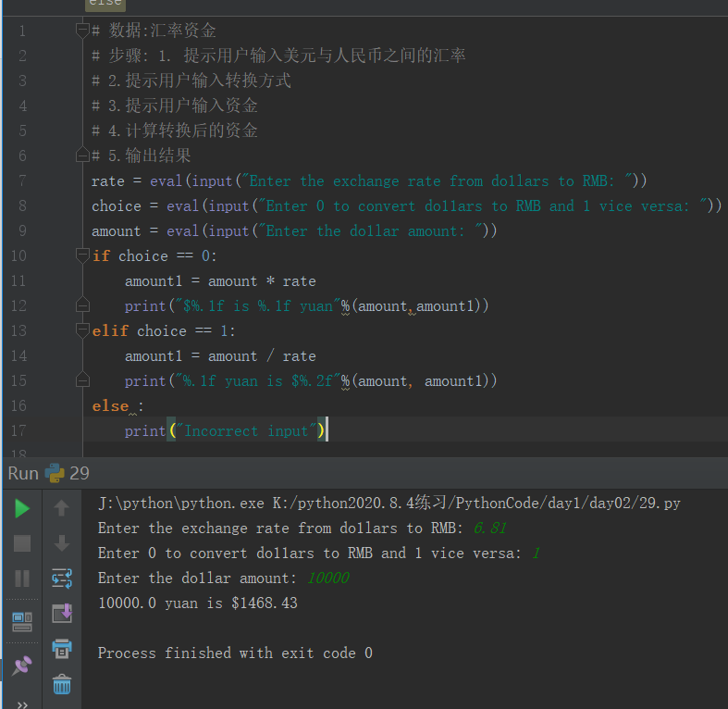
Task: Click the Restore layout icon
Action: click(x=22, y=622)
